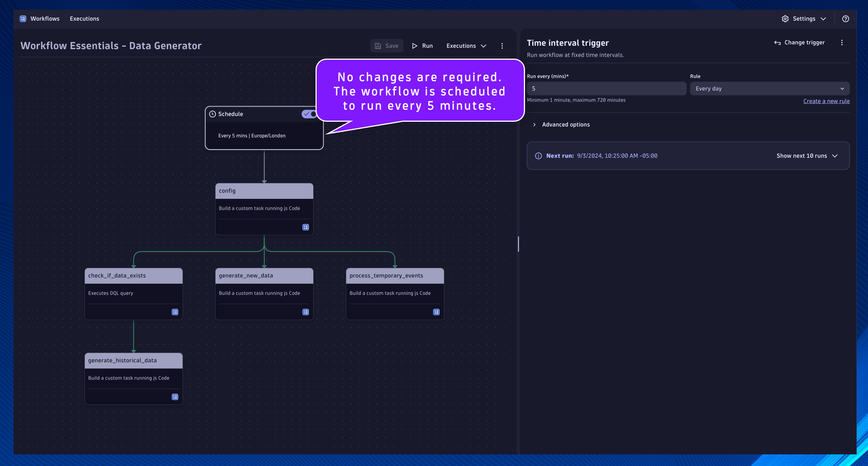Click the Save button
This screenshot has height=466, width=868.
coord(387,46)
